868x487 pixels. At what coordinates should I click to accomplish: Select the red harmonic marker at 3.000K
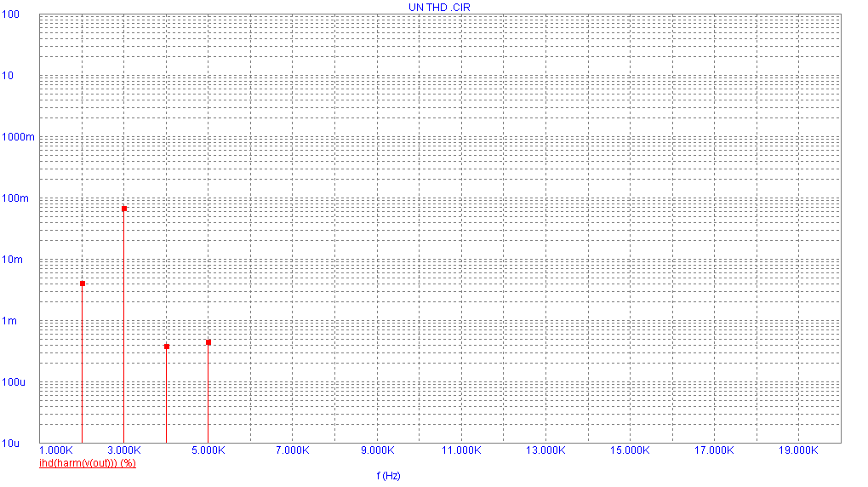[124, 209]
